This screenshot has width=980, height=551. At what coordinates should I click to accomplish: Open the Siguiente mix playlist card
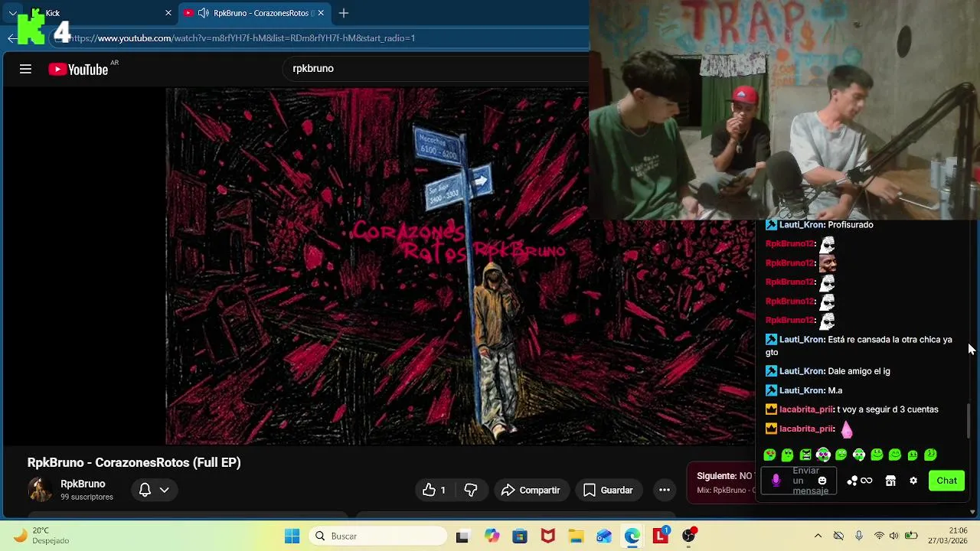click(721, 483)
